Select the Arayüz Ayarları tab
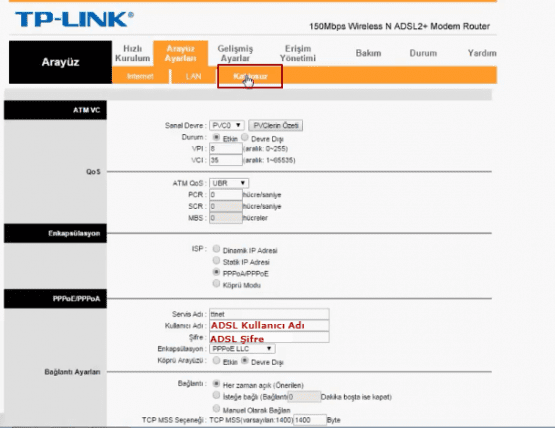Image resolution: width=555 pixels, height=428 pixels. pos(181,53)
